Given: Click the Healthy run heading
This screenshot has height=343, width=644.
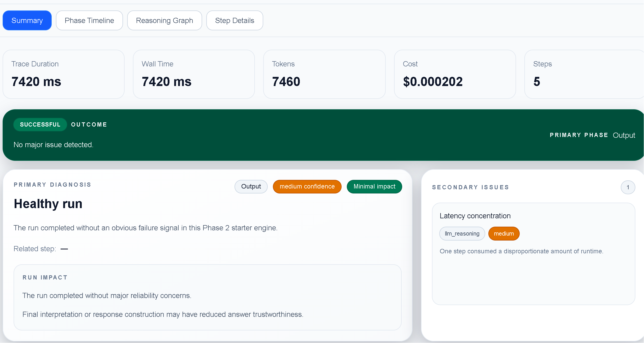Looking at the screenshot, I should tap(48, 204).
